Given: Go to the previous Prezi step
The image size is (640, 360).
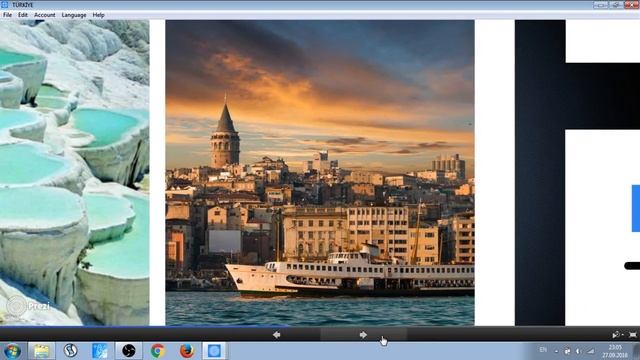Looking at the screenshot, I should point(277,335).
